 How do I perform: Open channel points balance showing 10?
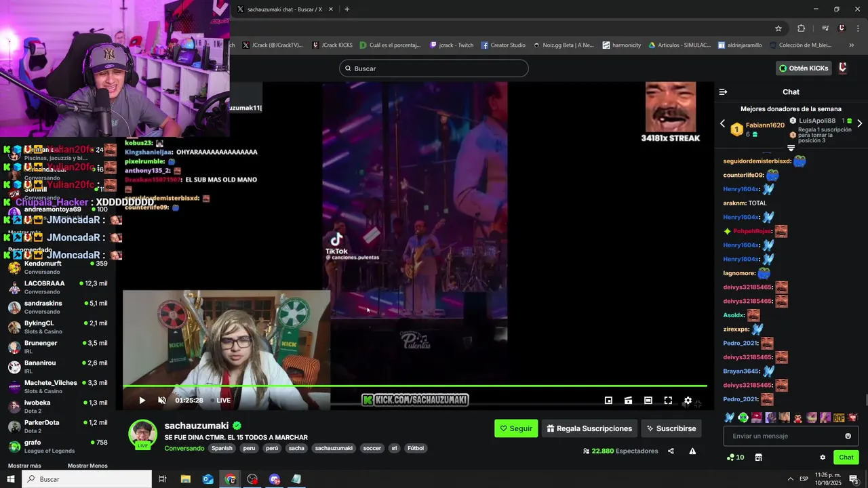735,457
